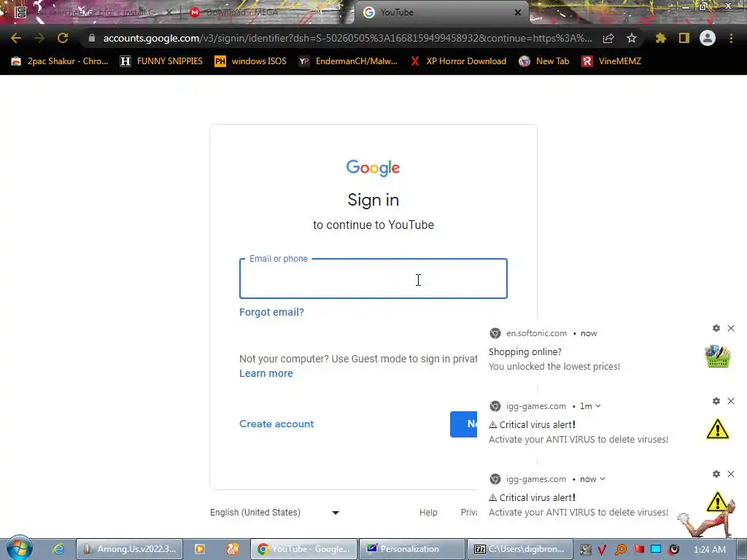Bookmark this page with the star icon
The height and width of the screenshot is (560, 747).
pyautogui.click(x=632, y=38)
